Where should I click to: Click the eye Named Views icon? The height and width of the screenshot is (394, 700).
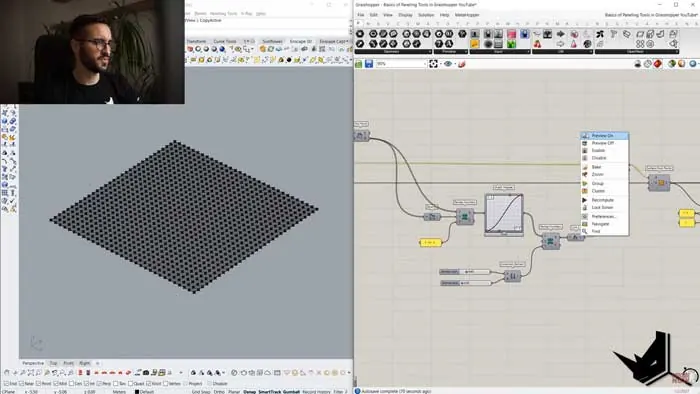448,64
